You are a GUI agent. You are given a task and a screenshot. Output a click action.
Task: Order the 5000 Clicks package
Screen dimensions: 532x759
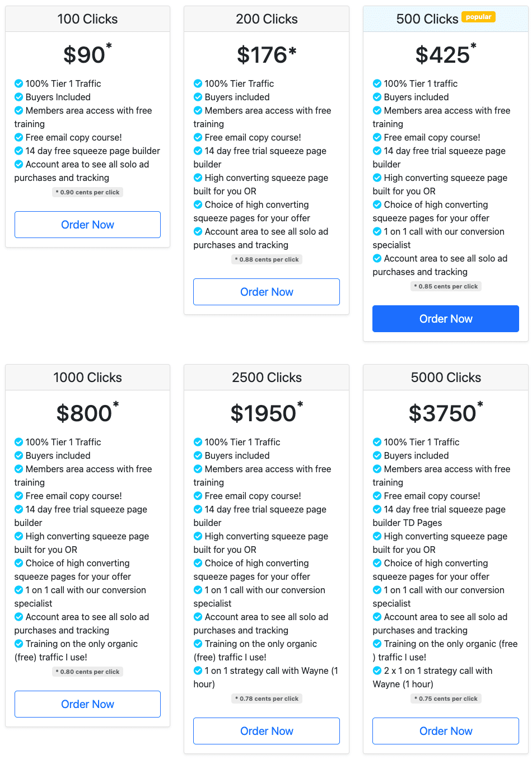[446, 731]
